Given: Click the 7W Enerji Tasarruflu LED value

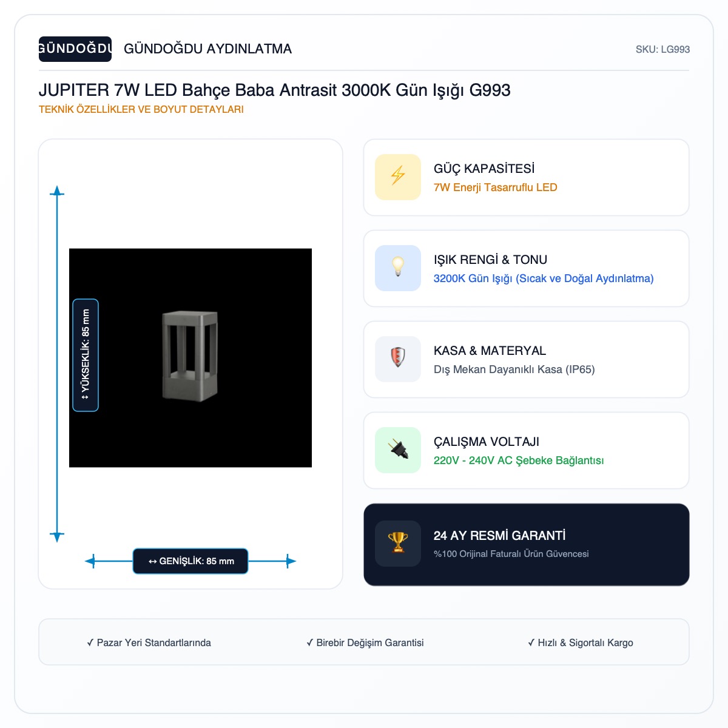Looking at the screenshot, I should [x=495, y=187].
